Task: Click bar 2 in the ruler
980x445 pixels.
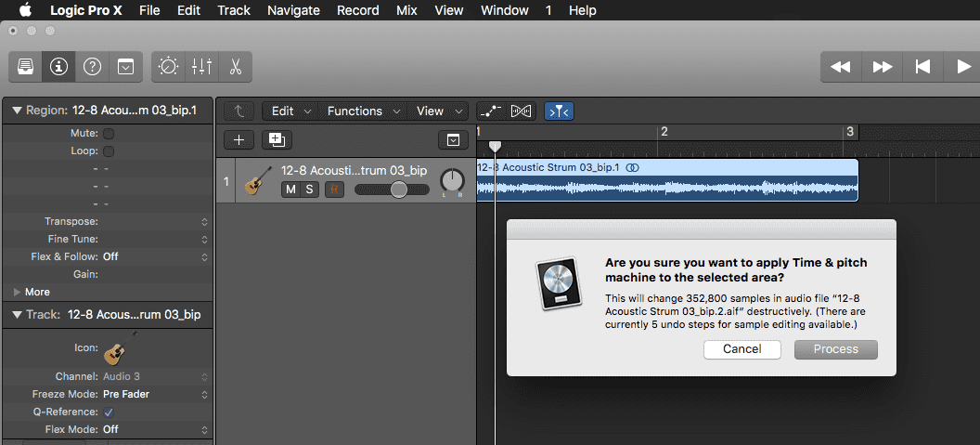Action: 664,132
